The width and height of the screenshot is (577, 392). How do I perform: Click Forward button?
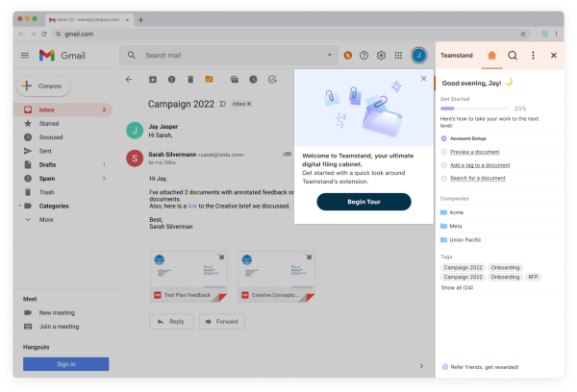222,322
